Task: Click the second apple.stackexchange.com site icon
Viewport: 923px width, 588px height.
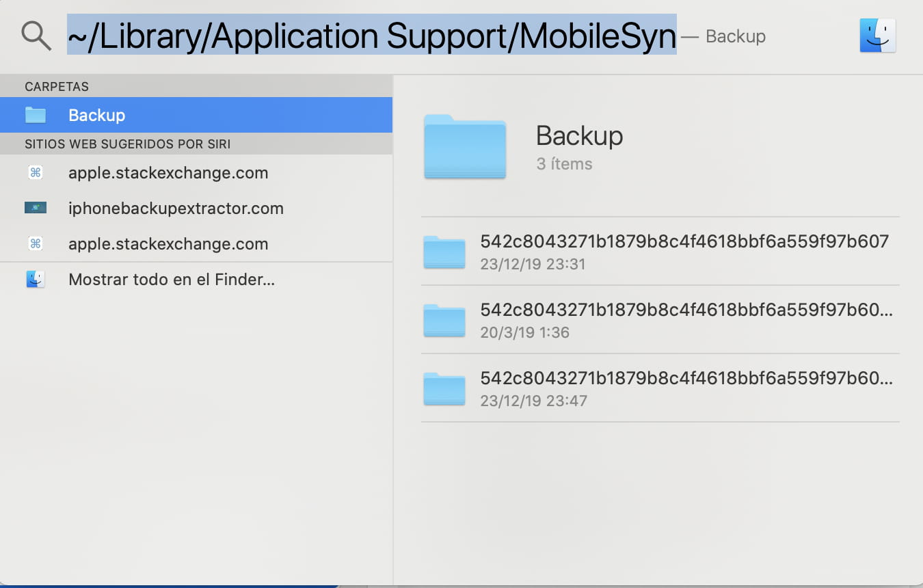Action: (x=36, y=243)
